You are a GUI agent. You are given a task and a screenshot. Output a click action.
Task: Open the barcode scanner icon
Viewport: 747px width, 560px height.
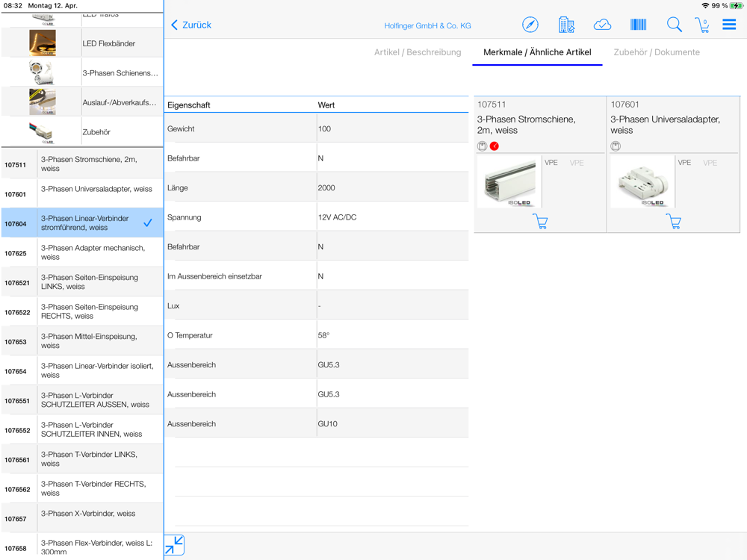(x=639, y=25)
